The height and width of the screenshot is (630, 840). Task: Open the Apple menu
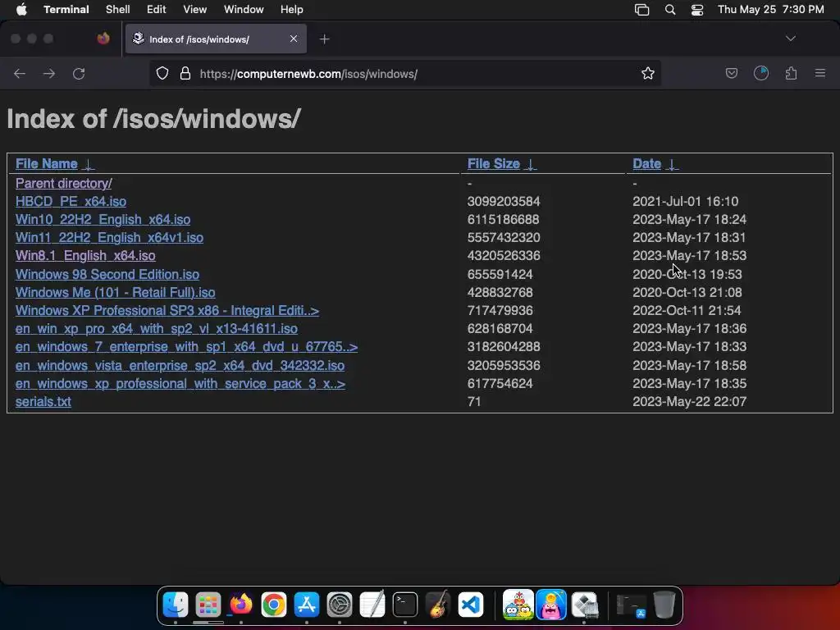(21, 10)
